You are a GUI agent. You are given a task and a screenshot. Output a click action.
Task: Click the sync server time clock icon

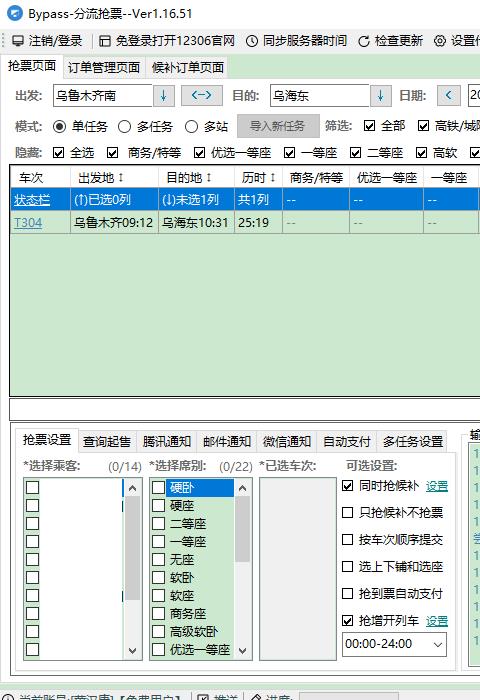pos(252,41)
